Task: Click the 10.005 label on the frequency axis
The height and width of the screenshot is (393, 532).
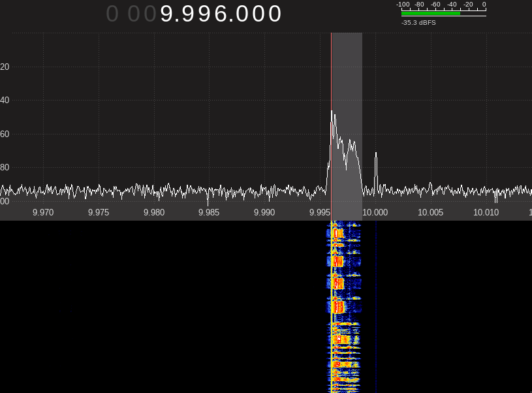Action: pos(431,212)
